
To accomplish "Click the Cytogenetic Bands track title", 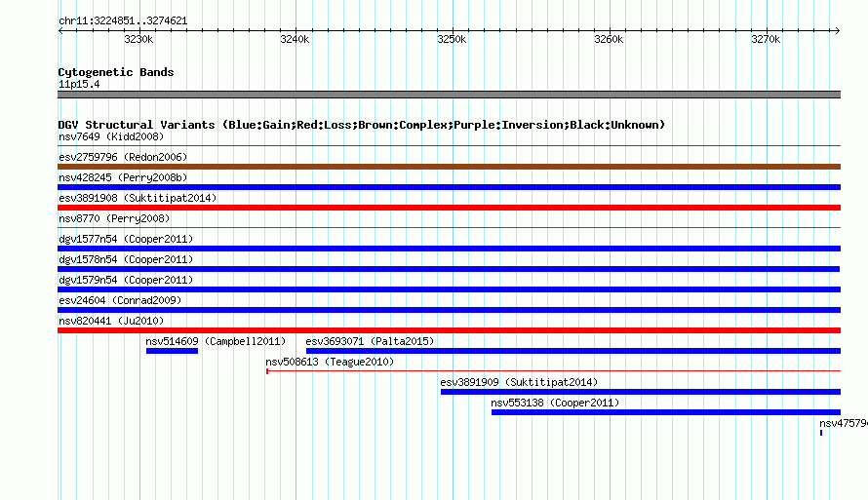I will coord(116,72).
